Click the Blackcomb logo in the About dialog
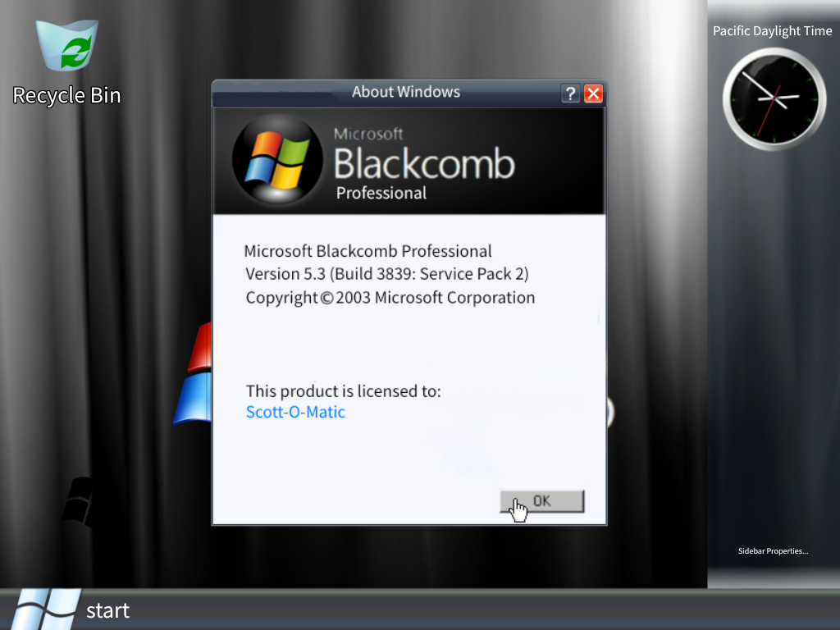 [x=276, y=160]
